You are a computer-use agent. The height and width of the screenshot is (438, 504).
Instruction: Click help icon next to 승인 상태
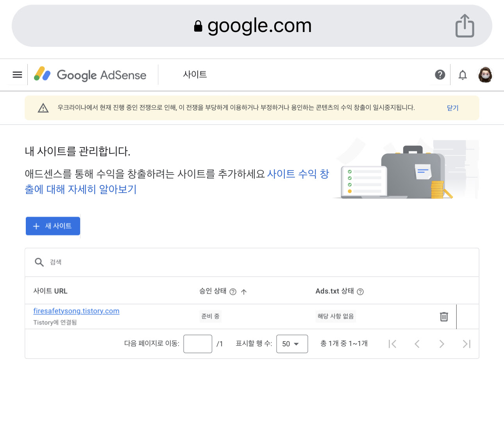pyautogui.click(x=233, y=292)
